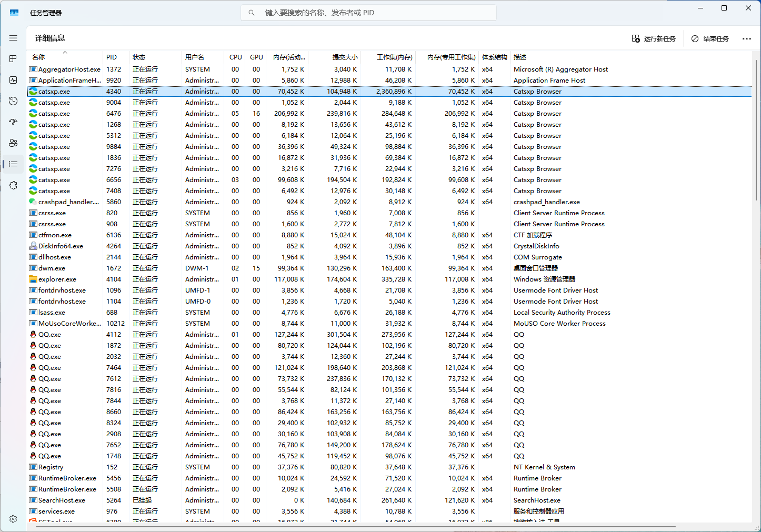Sort by the 内存(专用工作集) column header
761x532 pixels.
click(448, 57)
